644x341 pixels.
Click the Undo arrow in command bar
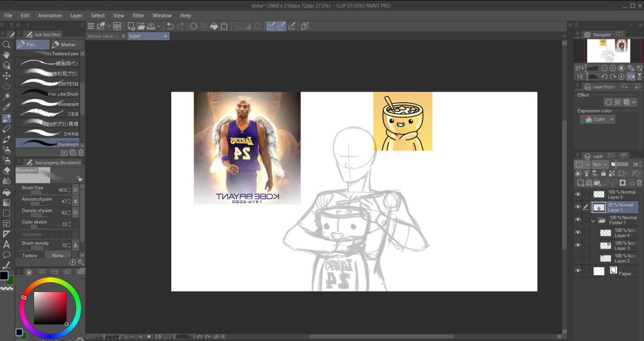pos(170,26)
